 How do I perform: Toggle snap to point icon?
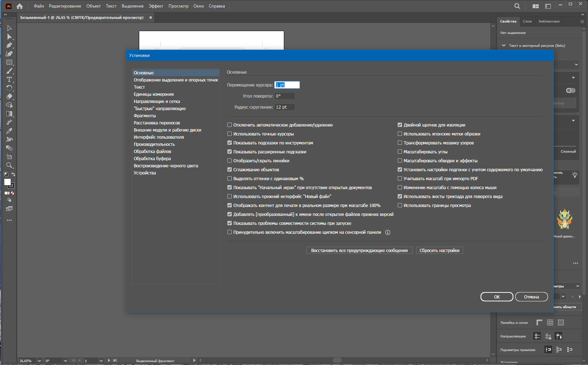click(548, 350)
